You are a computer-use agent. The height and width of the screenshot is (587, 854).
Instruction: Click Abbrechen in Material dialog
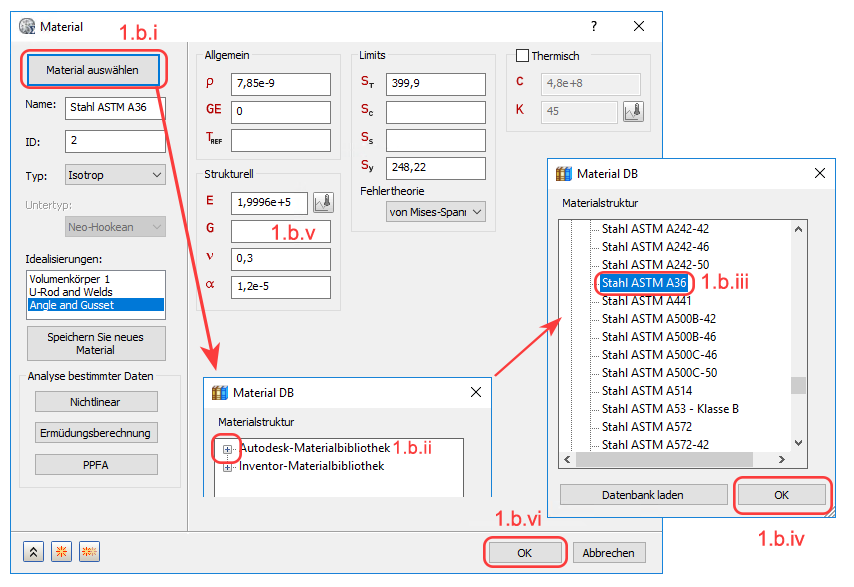tap(609, 553)
